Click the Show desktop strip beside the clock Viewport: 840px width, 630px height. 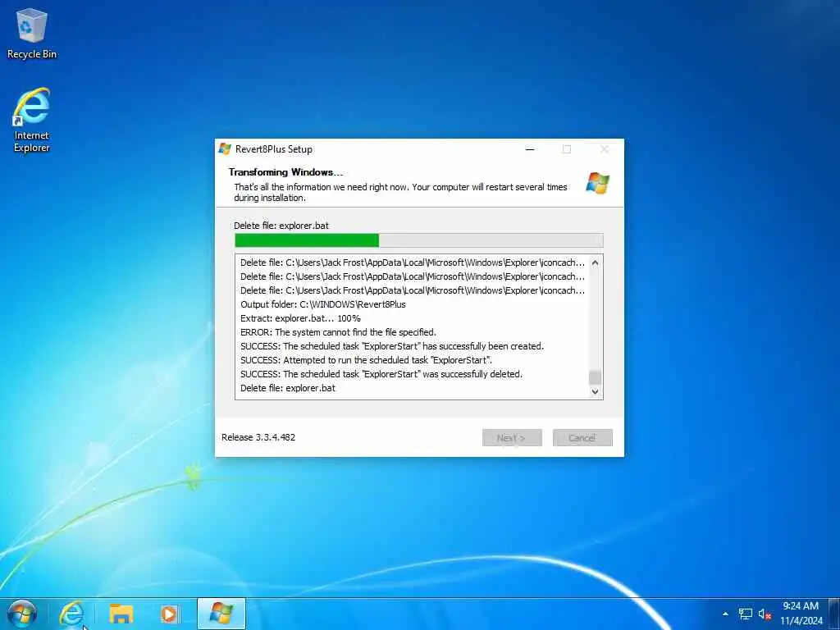point(834,614)
